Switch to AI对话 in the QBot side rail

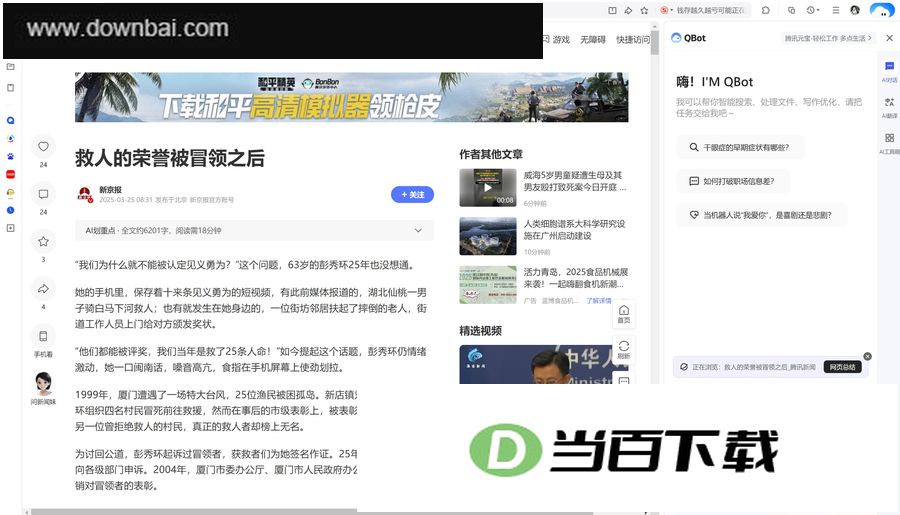tap(890, 71)
